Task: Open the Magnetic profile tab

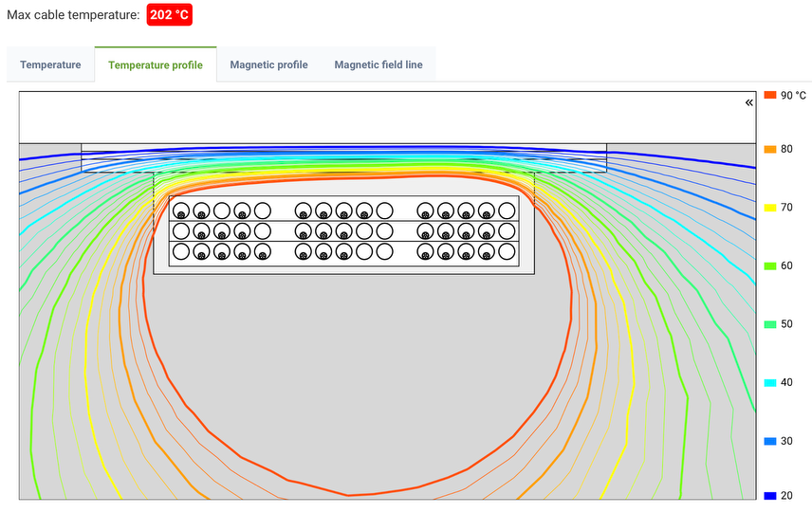Action: pyautogui.click(x=268, y=65)
